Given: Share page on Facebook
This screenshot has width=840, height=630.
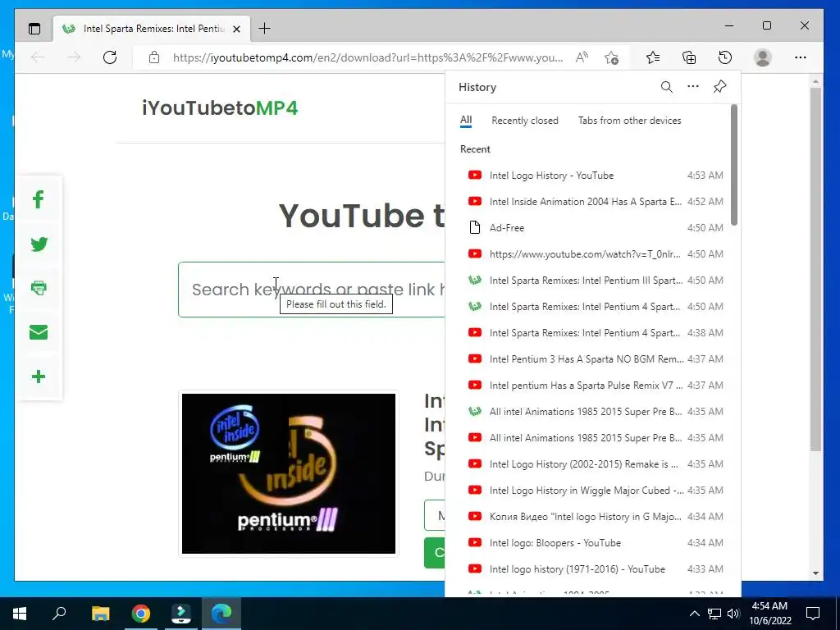Looking at the screenshot, I should pyautogui.click(x=39, y=200).
